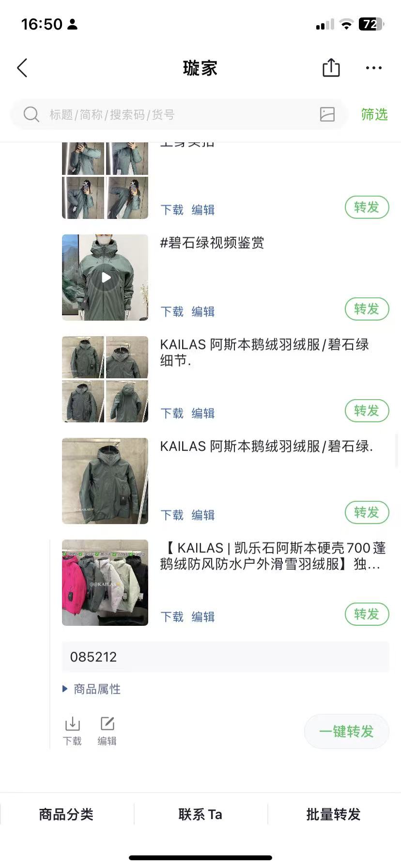This screenshot has height=868, width=401.
Task: Expand the 商品属性 section
Action: (x=92, y=689)
